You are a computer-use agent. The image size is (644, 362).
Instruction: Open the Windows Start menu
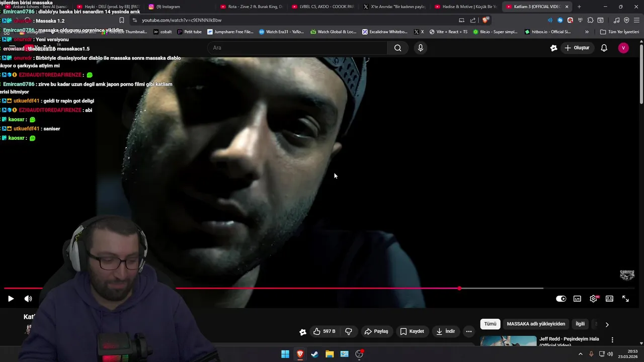coord(285,354)
